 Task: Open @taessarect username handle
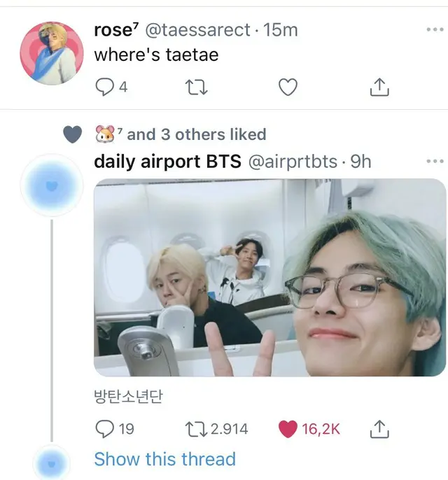[x=197, y=30]
